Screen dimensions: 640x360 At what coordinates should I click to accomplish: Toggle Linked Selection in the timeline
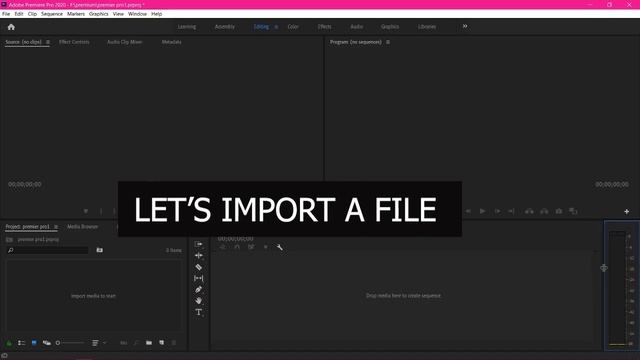pyautogui.click(x=251, y=247)
